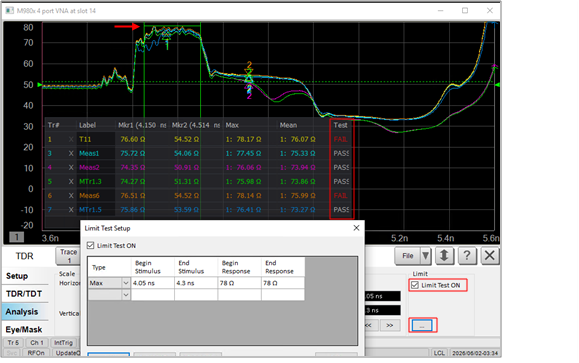Click the X mark in the Meas6 row
Viewport: 579px width, 363px height.
(71, 195)
